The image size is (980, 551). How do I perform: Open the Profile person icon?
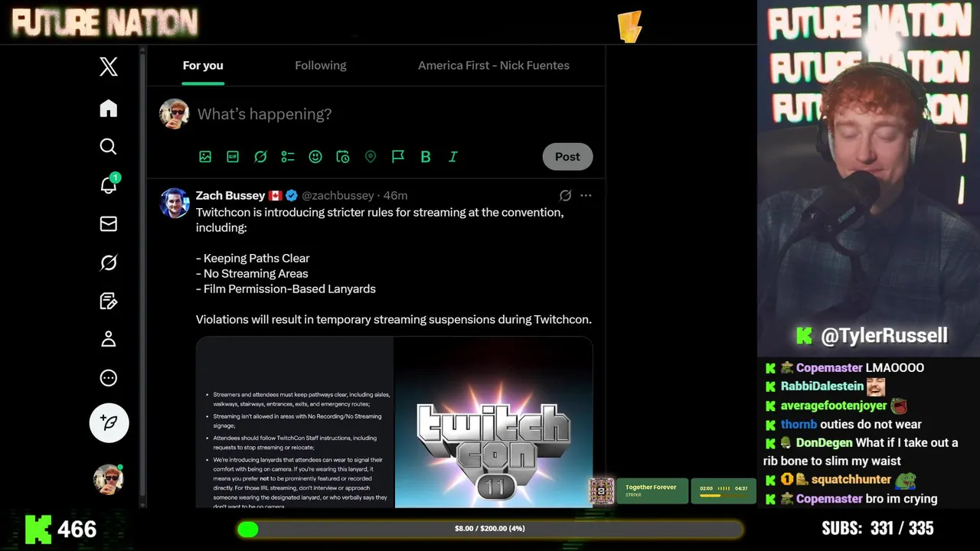[x=109, y=339]
